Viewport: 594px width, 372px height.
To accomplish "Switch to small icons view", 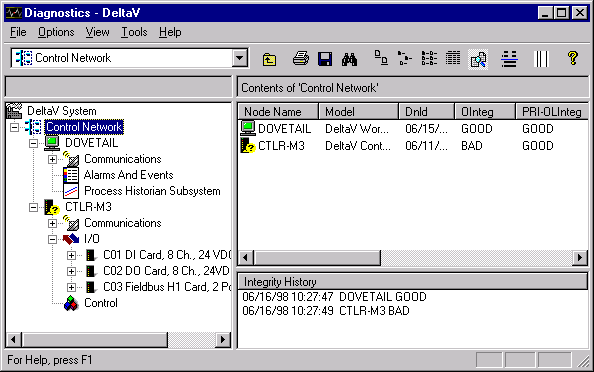I will [405, 58].
